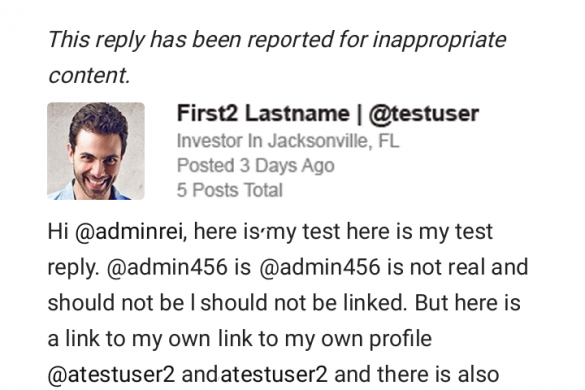Open the smiling man's profile photo

96,151
